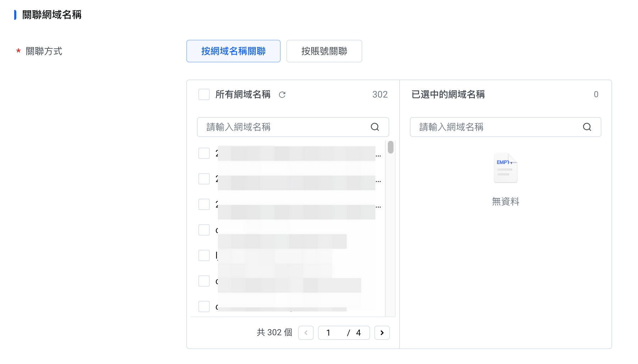Check the fifth domain row checkbox
Screen dimensions: 638x364
204,255
